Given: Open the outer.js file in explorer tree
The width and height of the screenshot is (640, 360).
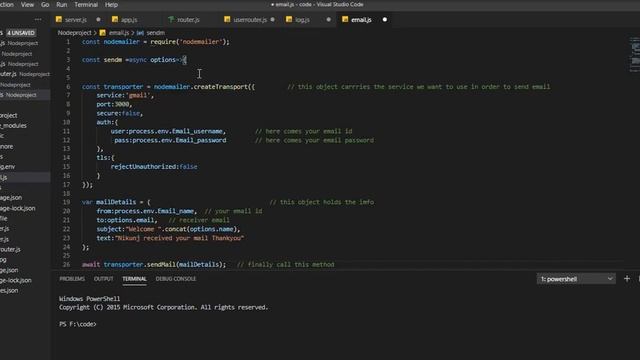Looking at the screenshot, I should click(10, 249).
